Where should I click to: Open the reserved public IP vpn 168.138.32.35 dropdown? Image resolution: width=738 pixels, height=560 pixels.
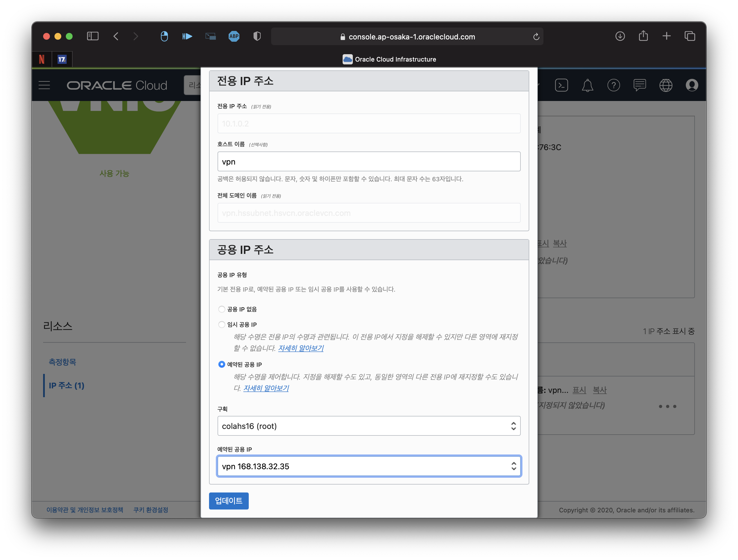(369, 466)
